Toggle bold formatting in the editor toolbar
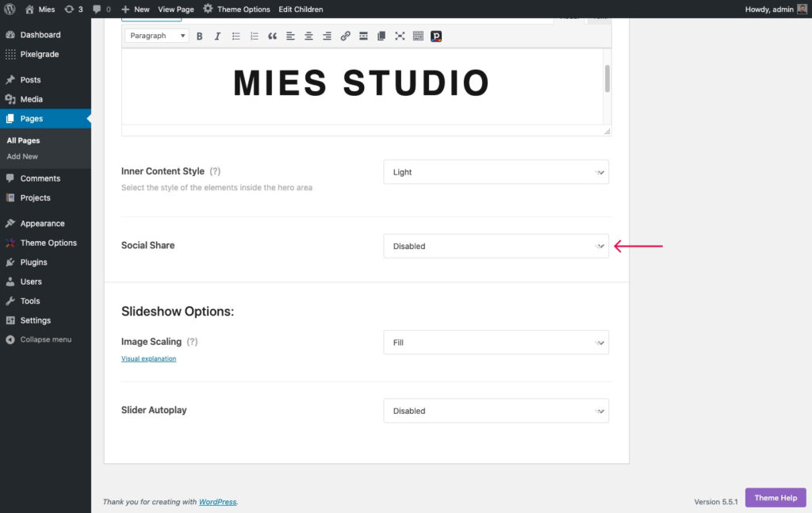Image resolution: width=812 pixels, height=513 pixels. coord(200,36)
